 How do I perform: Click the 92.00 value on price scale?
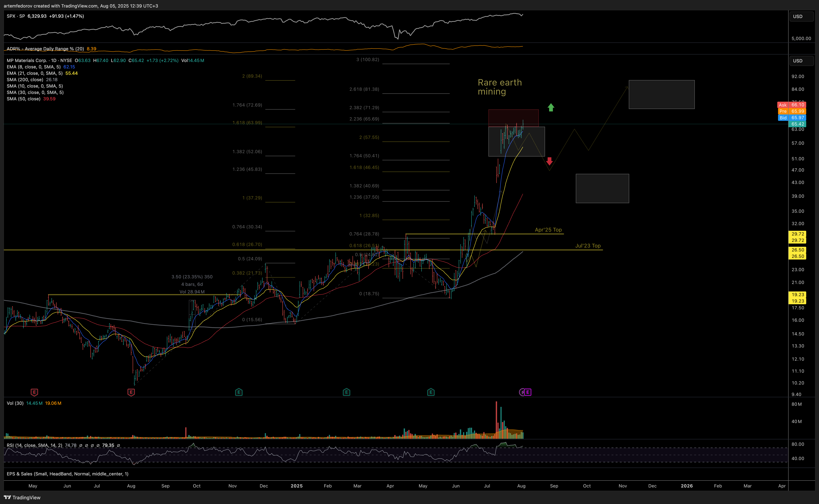tap(798, 76)
